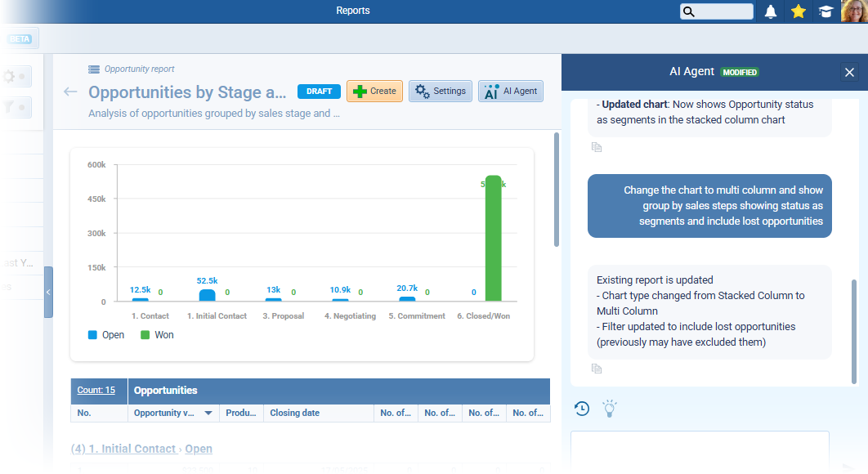Open the graduation cap learning icon
This screenshot has width=868, height=474.
click(826, 11)
